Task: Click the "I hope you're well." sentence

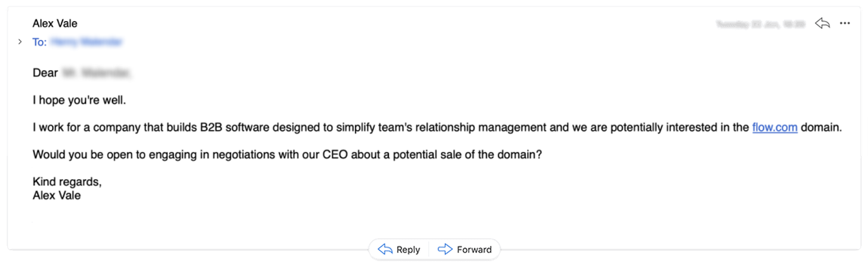Action: (x=79, y=100)
